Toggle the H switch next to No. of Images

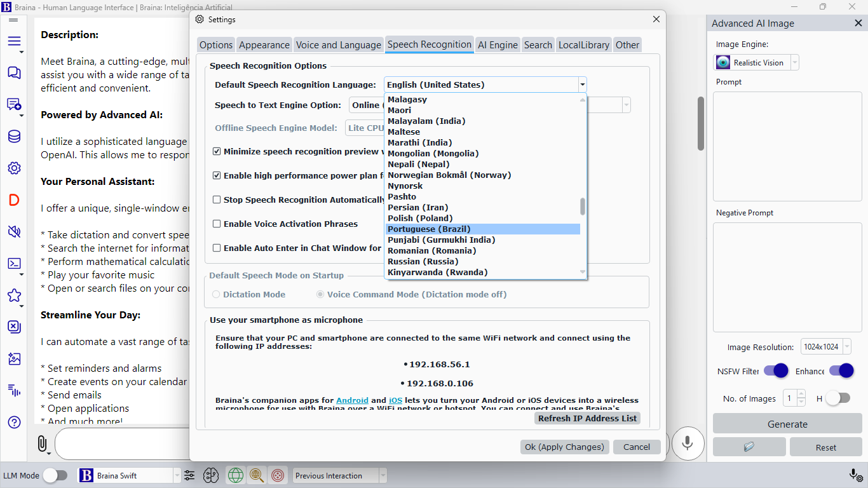point(837,398)
